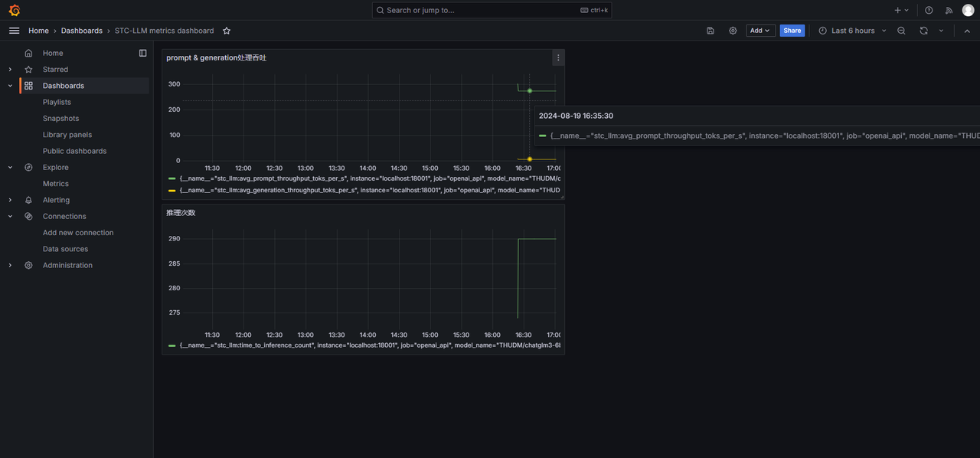Expand the Alerting section in sidebar
The width and height of the screenshot is (980, 458).
pyautogui.click(x=10, y=200)
